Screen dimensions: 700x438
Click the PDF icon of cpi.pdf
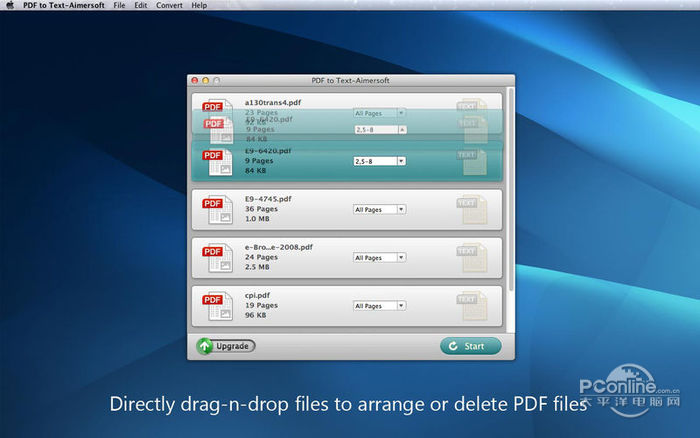coord(217,306)
